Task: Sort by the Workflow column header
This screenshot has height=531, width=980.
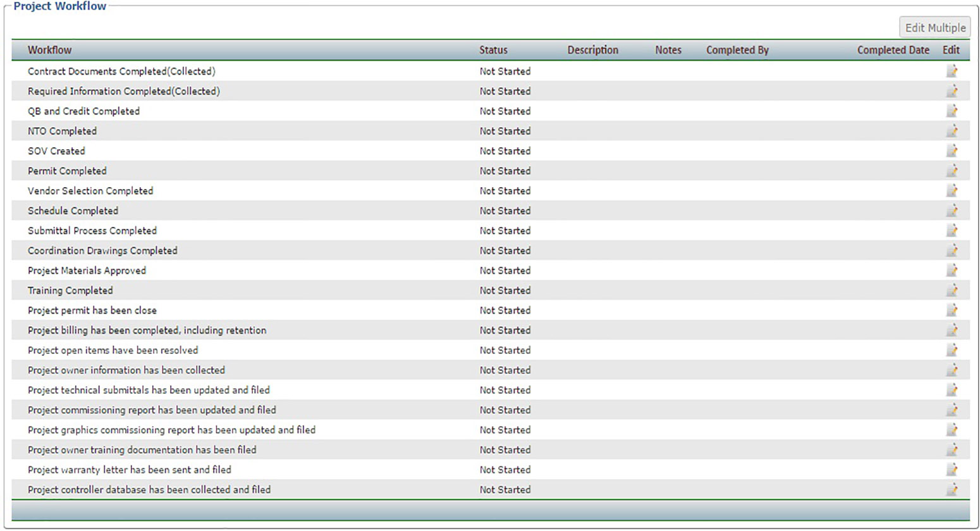Action: tap(49, 50)
